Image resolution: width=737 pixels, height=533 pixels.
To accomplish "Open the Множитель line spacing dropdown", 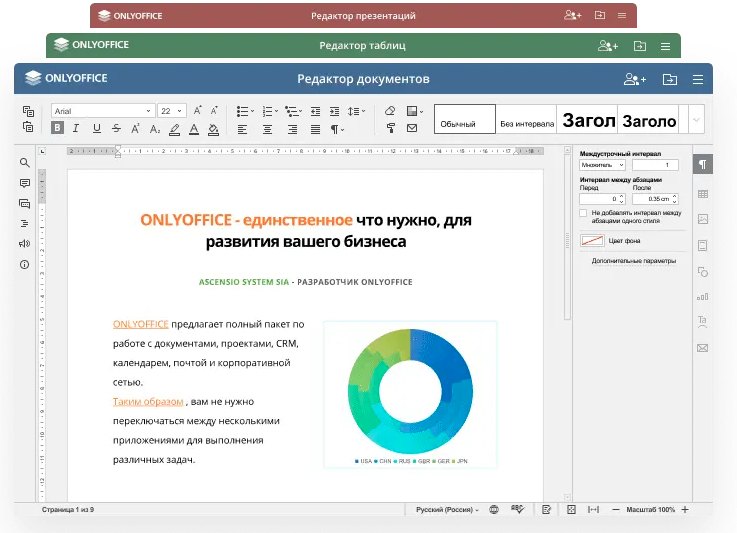I will tap(602, 165).
